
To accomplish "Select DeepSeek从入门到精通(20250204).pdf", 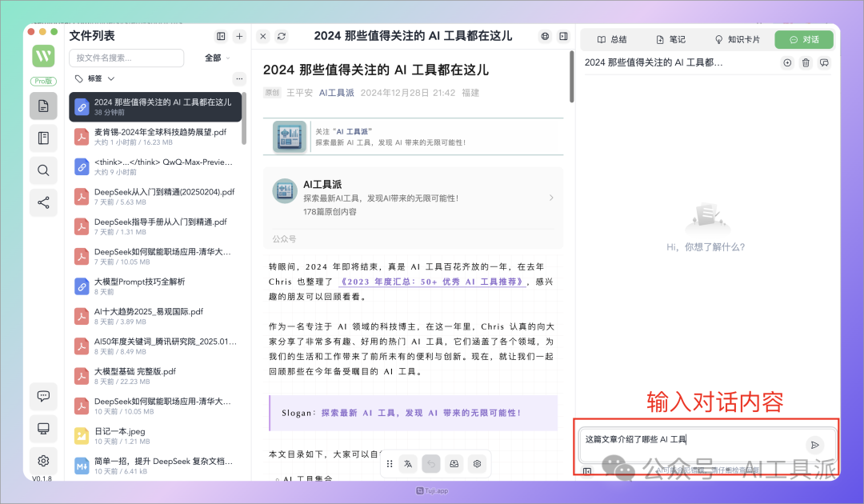I will pyautogui.click(x=155, y=197).
